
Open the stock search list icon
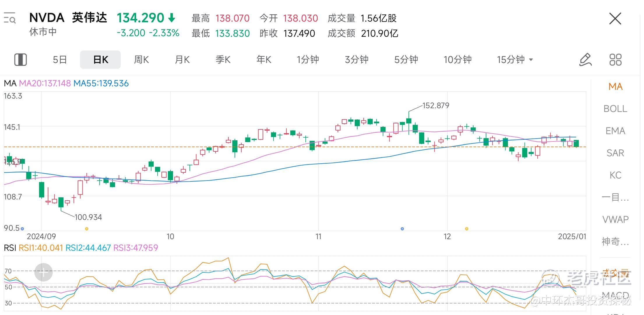coord(9,18)
